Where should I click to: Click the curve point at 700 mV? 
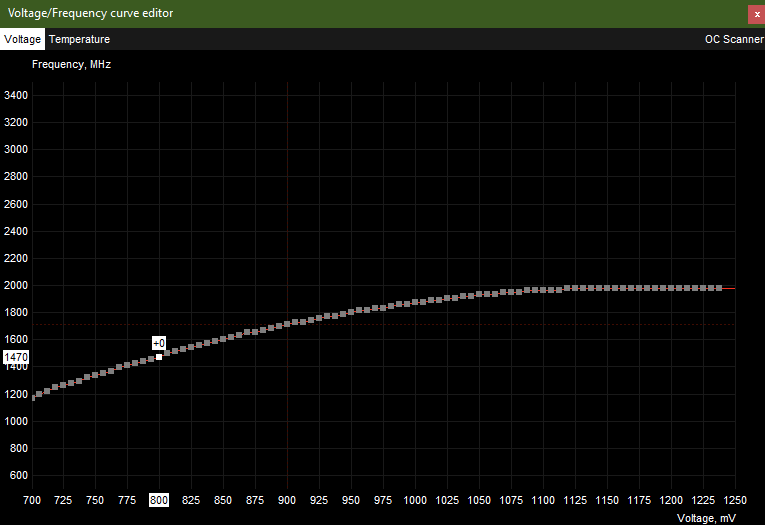click(33, 398)
